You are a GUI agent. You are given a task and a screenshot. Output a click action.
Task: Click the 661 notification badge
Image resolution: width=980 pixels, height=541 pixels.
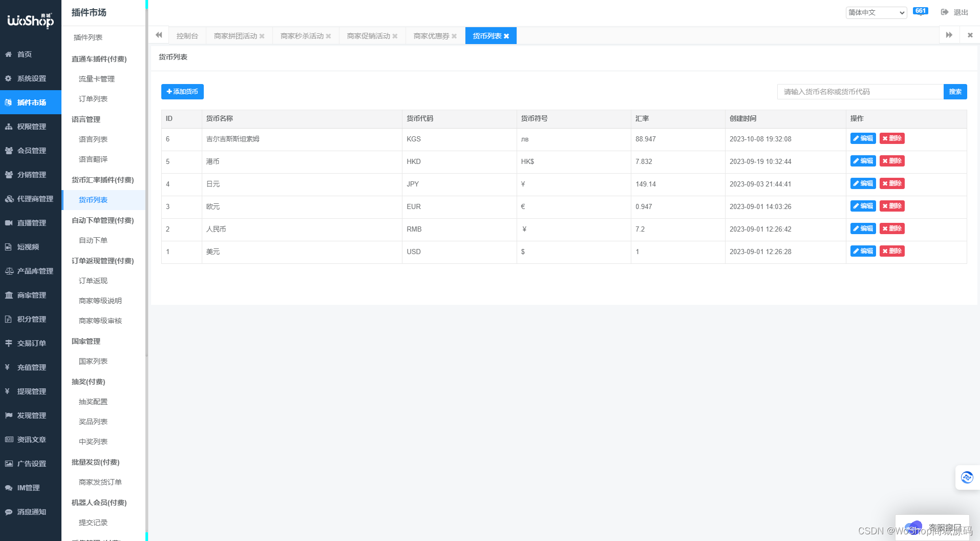(920, 11)
